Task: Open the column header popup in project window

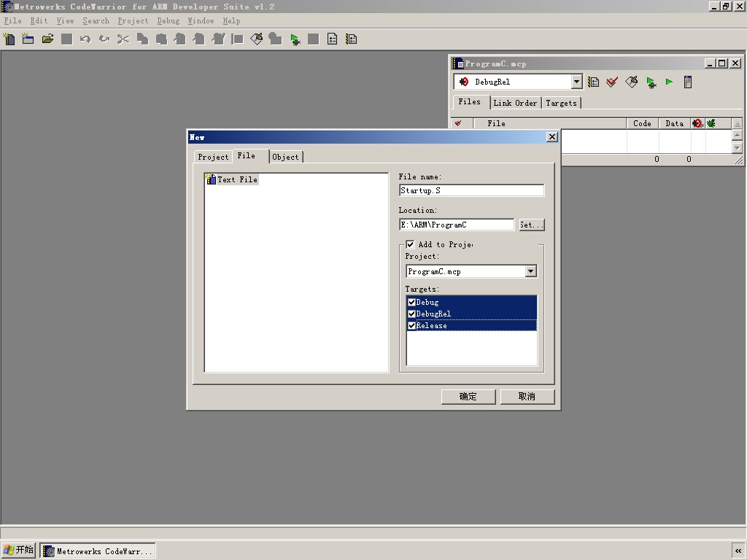Action: pyautogui.click(x=737, y=123)
